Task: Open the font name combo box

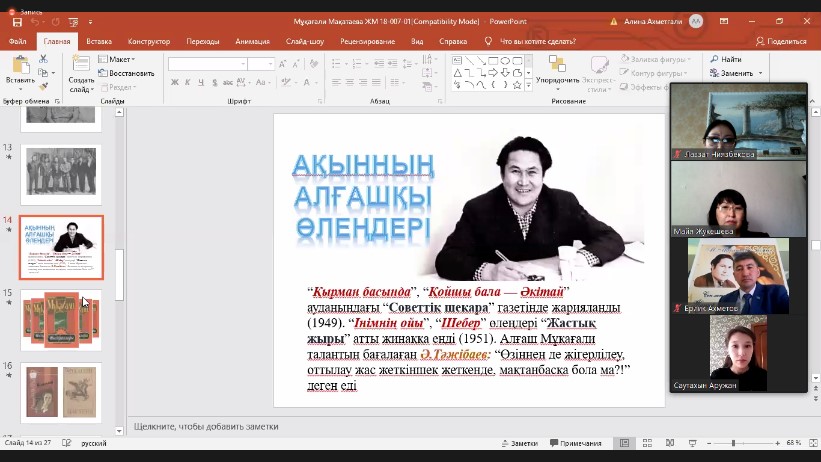Action: (x=206, y=64)
